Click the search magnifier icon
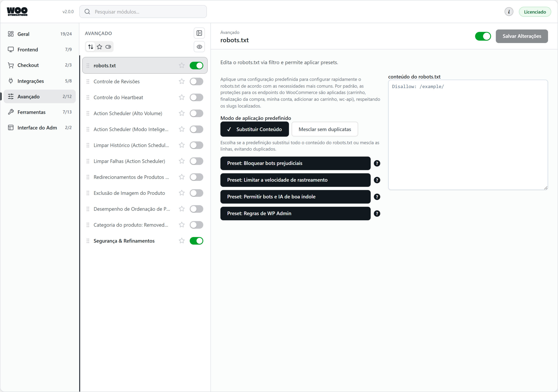The height and width of the screenshot is (392, 558). (87, 12)
